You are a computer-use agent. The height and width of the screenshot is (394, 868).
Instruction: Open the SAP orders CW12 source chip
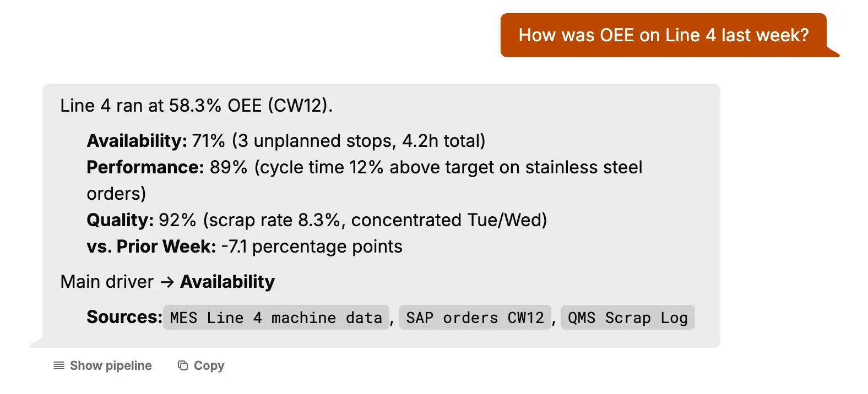[475, 318]
